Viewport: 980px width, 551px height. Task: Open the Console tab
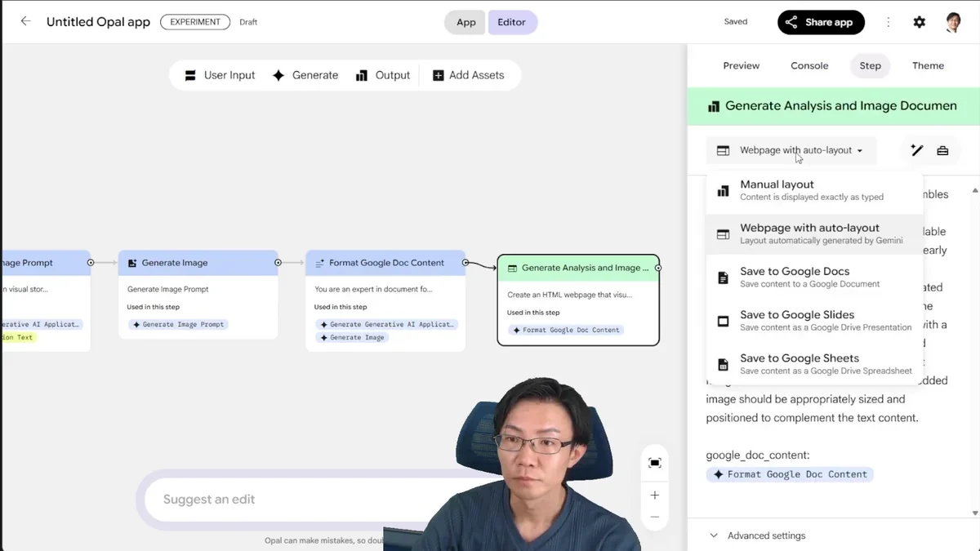tap(809, 65)
